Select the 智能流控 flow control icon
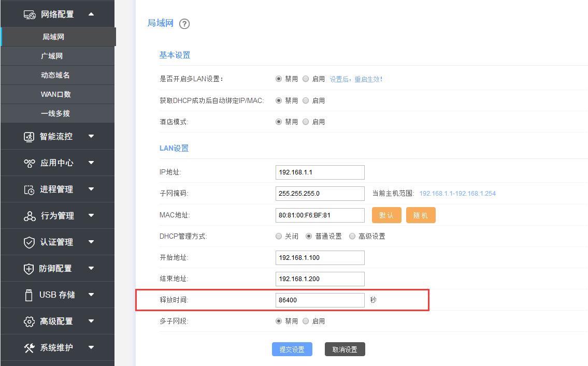588x366 pixels. 28,136
